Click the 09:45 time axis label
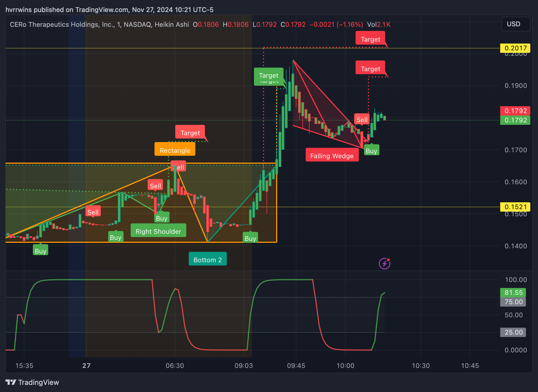538x392 pixels. [x=296, y=366]
